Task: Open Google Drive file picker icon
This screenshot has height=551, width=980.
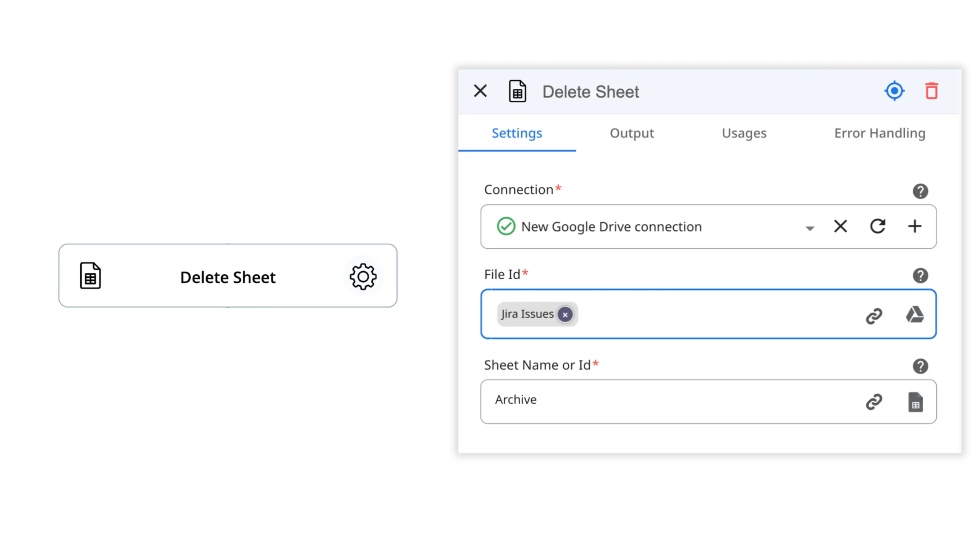Action: point(915,315)
